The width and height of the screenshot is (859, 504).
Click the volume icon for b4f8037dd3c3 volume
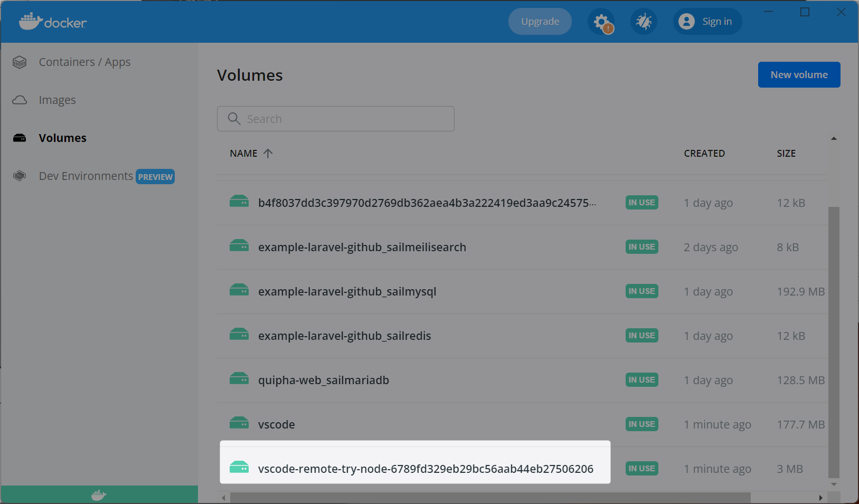[x=239, y=202]
